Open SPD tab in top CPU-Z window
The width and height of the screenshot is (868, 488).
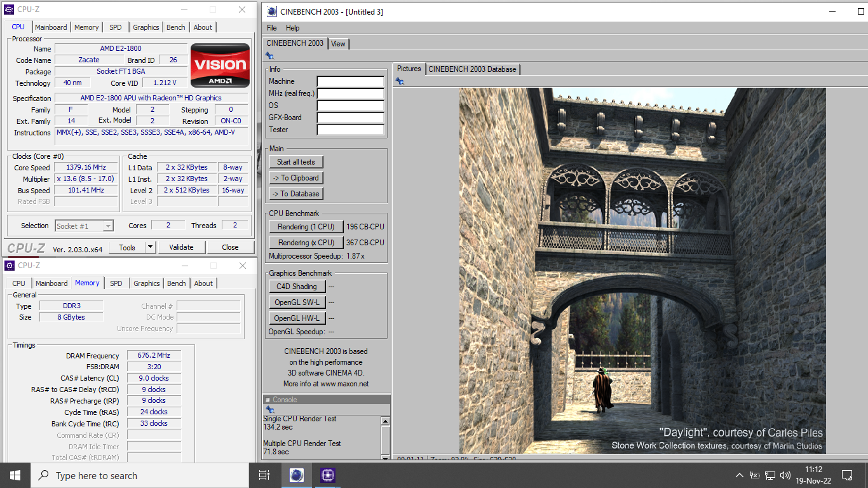point(116,27)
